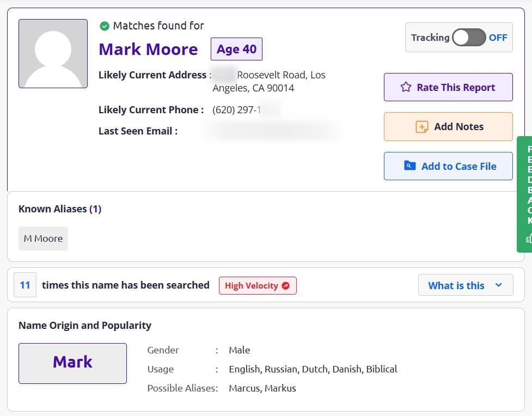Click the thumbs-up icon on Feedback tab
The image size is (532, 416).
[x=529, y=239]
